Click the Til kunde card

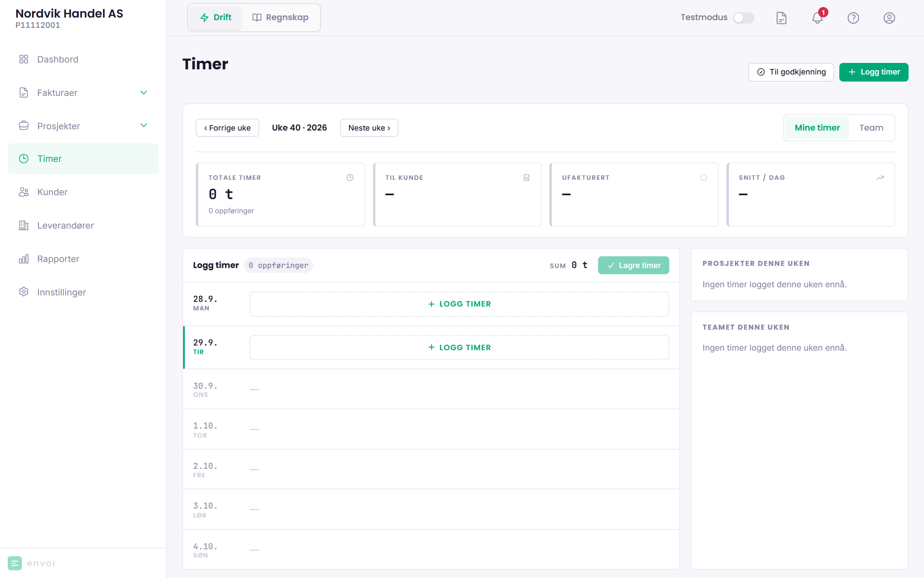(x=457, y=194)
